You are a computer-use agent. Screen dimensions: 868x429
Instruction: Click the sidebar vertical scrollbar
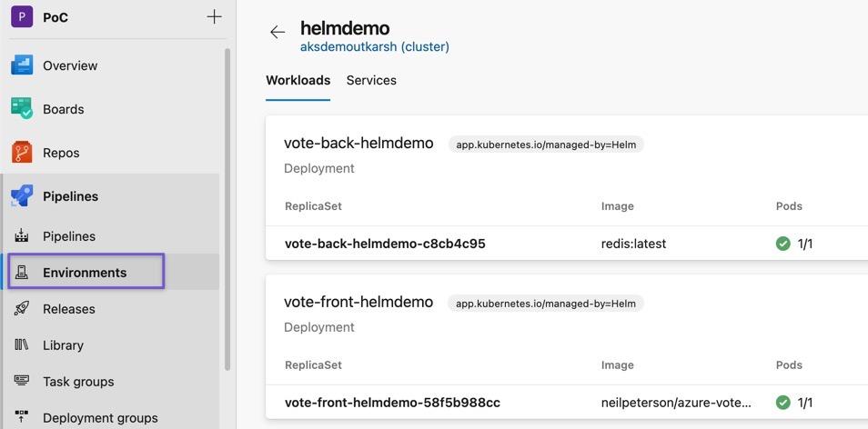pyautogui.click(x=227, y=209)
